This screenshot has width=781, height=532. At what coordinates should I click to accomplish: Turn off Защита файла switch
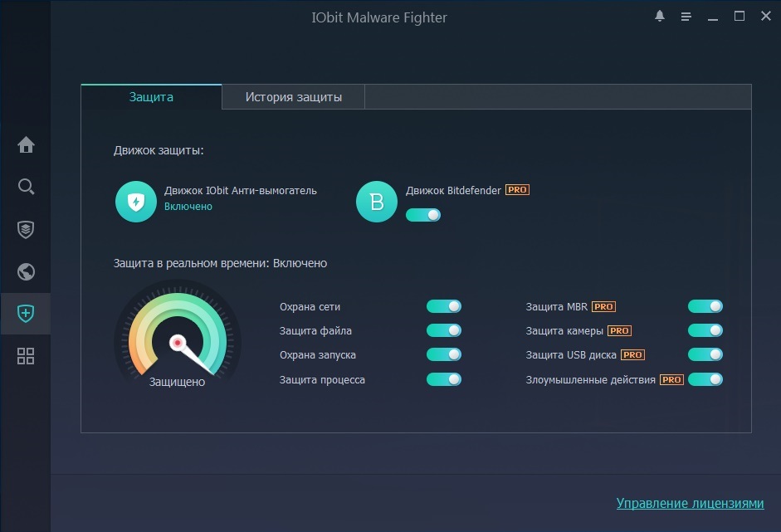pos(443,330)
